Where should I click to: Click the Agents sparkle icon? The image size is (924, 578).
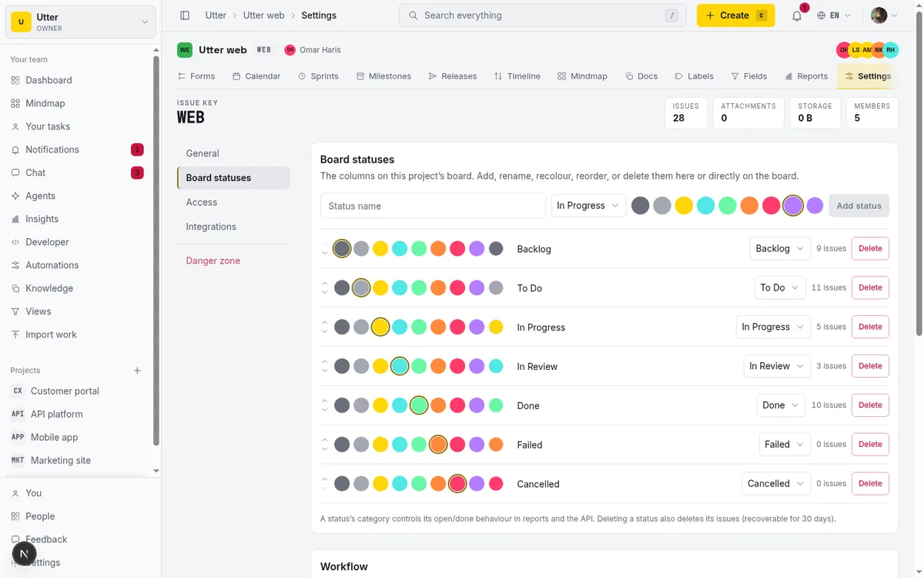15,196
